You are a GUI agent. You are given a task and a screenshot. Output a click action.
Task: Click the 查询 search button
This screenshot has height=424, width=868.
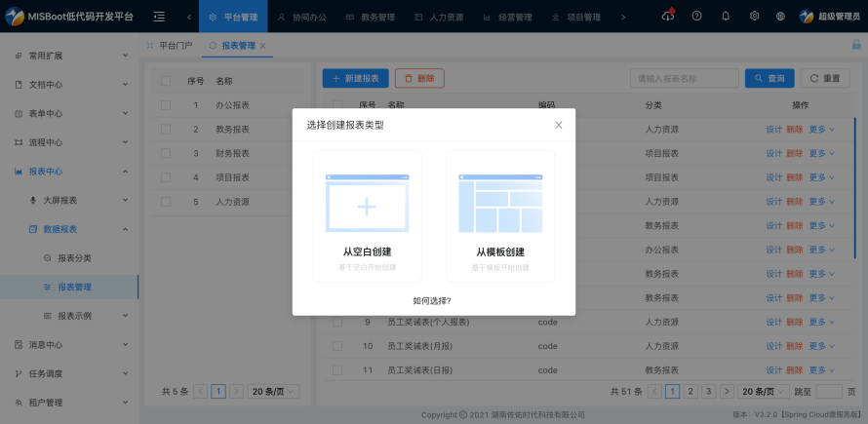[770, 78]
